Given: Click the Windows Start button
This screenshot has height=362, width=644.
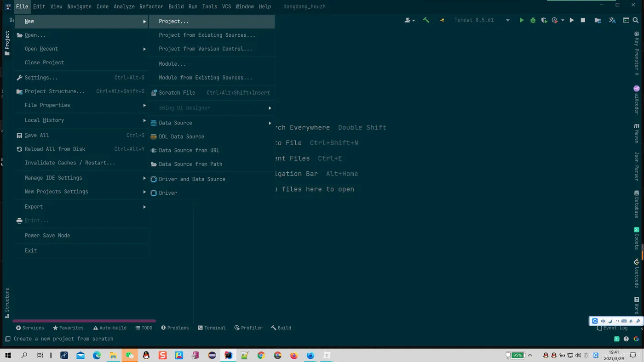Looking at the screenshot, I should pos(8,355).
